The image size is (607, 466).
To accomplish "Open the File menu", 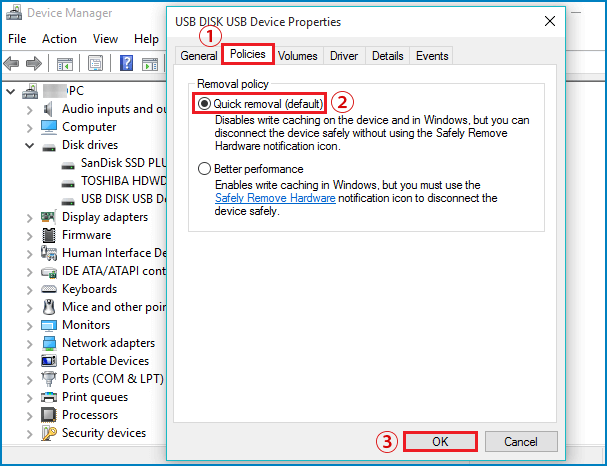I will click(x=17, y=39).
